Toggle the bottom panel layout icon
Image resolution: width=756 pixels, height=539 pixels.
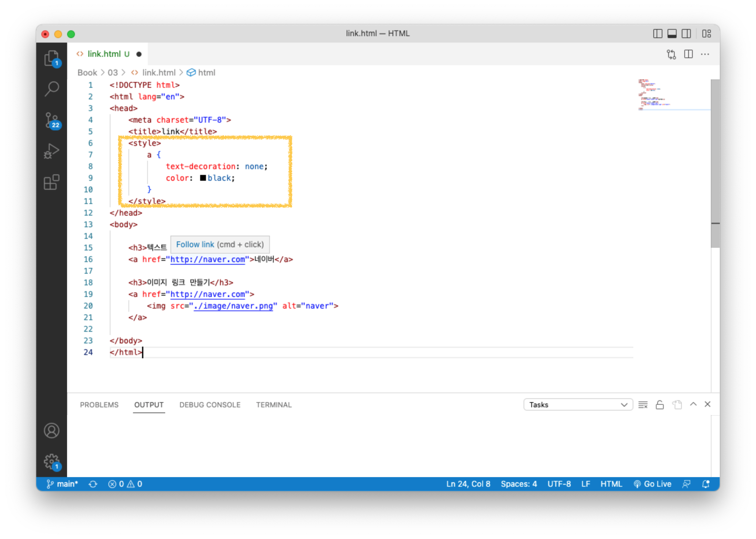coord(672,34)
